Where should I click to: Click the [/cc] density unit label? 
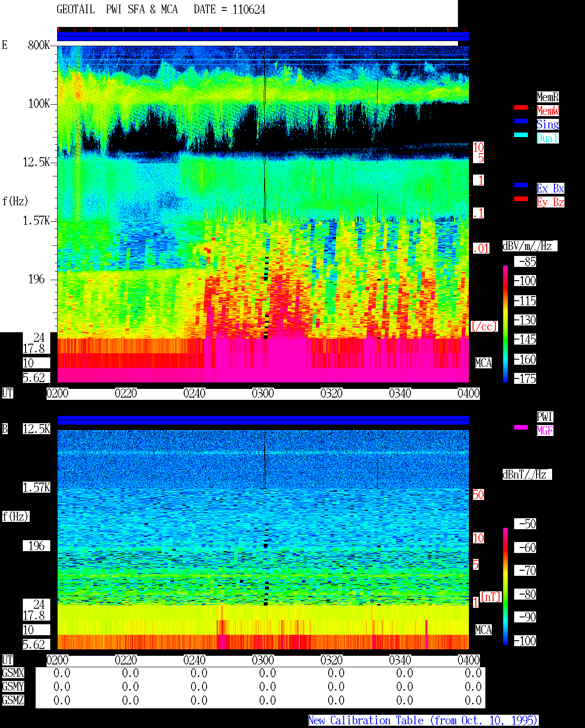pos(484,327)
